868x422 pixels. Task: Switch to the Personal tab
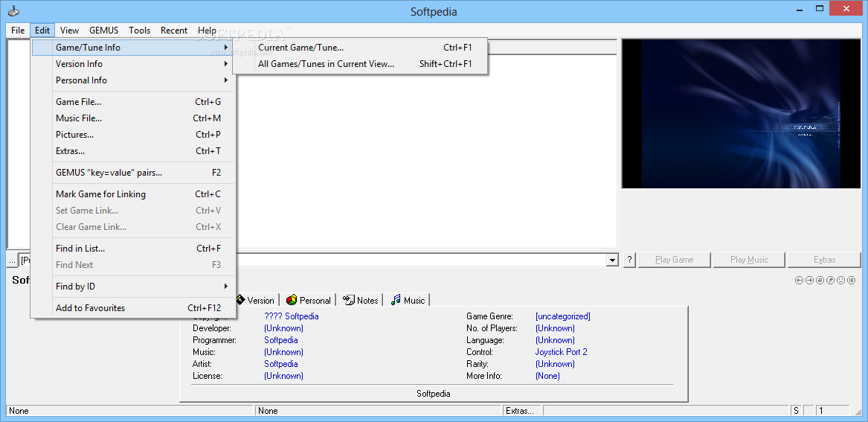pyautogui.click(x=309, y=300)
